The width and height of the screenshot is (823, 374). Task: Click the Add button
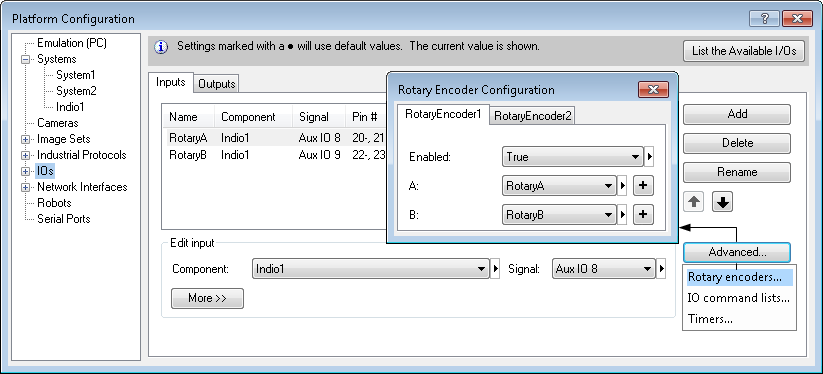tap(737, 114)
